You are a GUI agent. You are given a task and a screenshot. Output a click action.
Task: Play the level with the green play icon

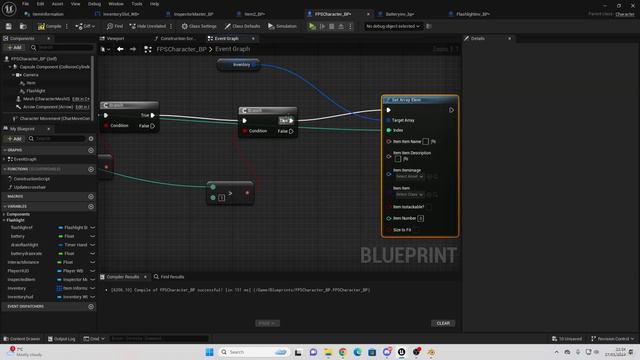coord(312,26)
